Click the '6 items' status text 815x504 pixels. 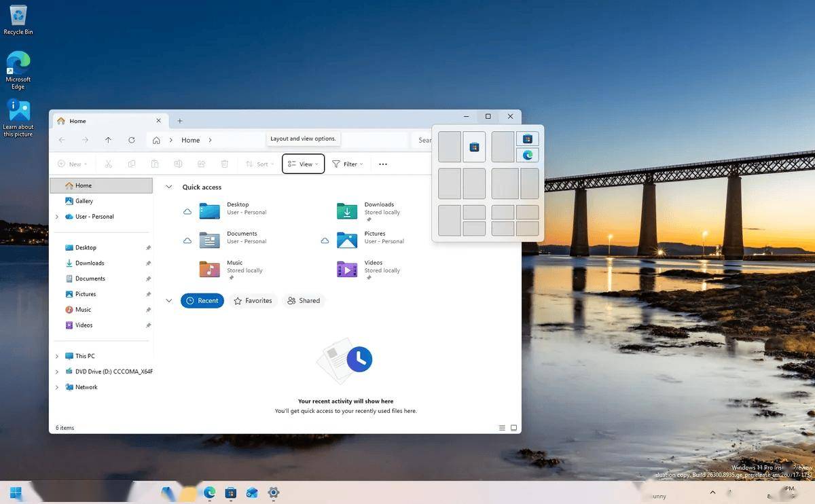point(65,428)
